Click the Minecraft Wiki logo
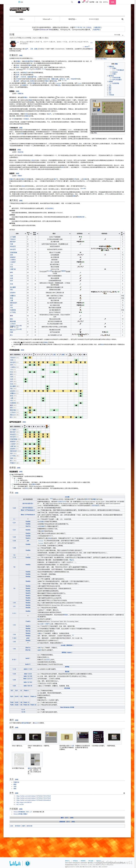 point(19,10)
